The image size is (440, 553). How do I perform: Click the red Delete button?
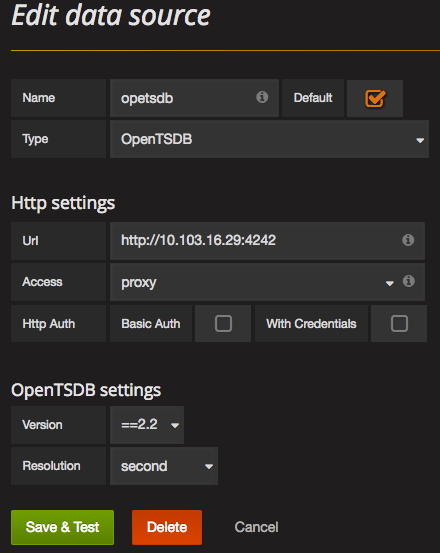(167, 527)
